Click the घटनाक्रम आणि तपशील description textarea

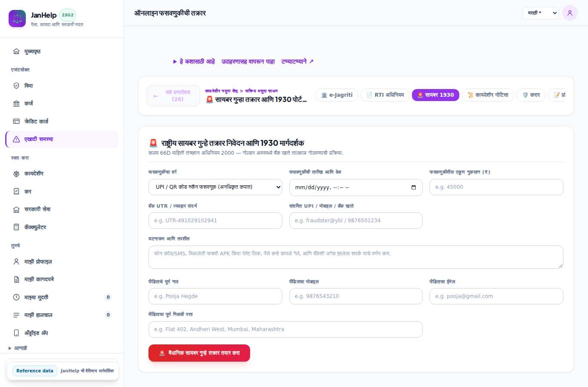[356, 257]
